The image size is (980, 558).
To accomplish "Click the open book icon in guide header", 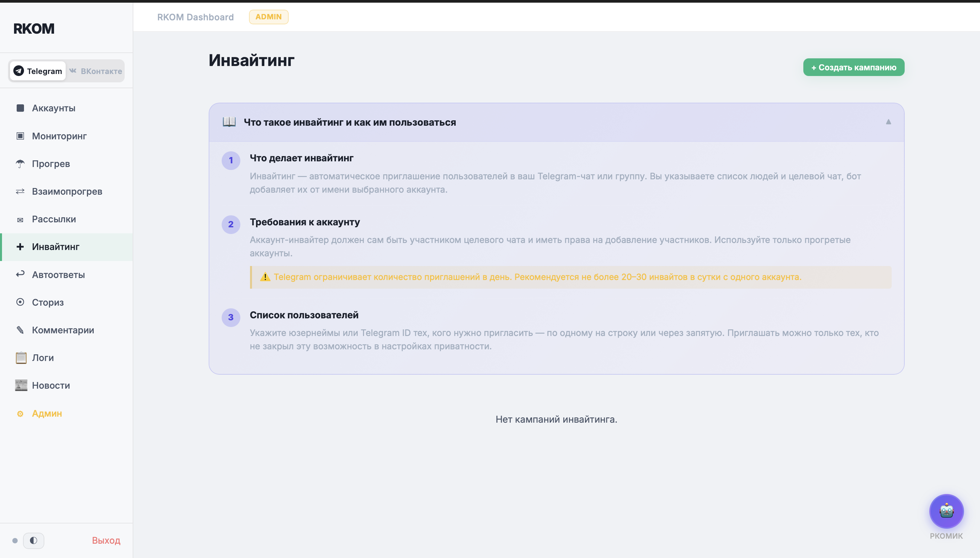I will coord(229,122).
